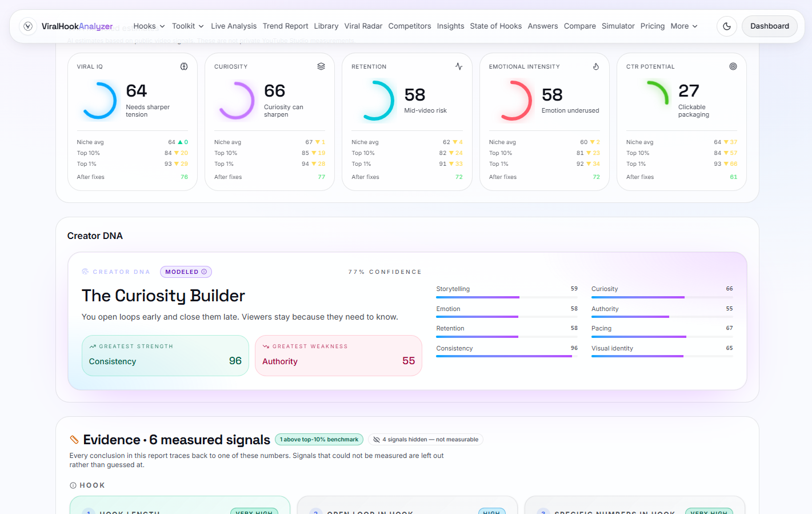View the Pricing page
This screenshot has height=514, width=812.
[x=653, y=26]
